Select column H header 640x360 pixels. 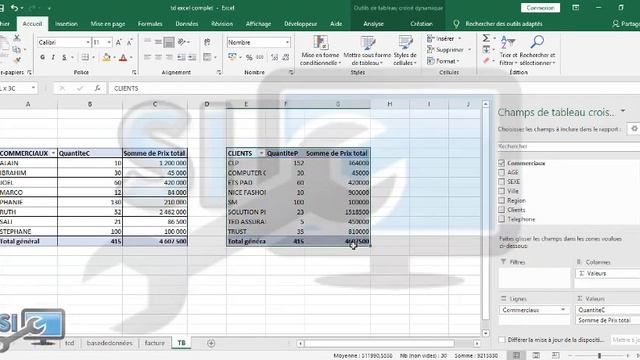(x=390, y=104)
